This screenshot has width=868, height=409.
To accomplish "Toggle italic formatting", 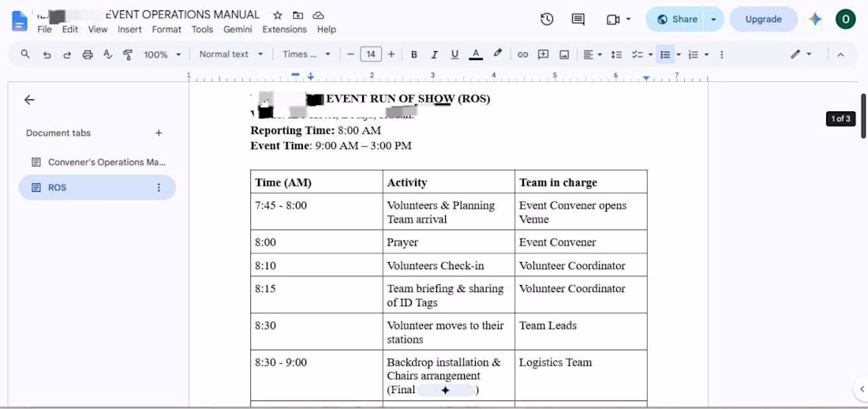I will [x=435, y=54].
